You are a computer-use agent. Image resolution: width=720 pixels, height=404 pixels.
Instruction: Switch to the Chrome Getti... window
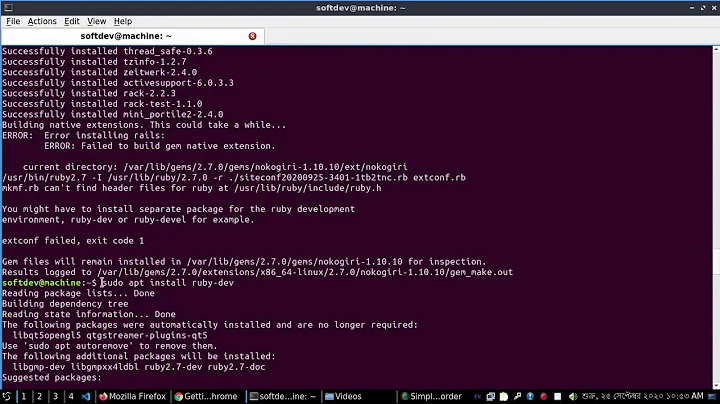(x=206, y=396)
